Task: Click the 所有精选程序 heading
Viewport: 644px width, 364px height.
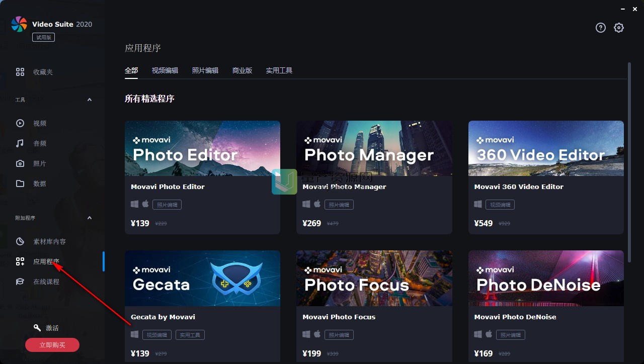Action: pos(149,99)
